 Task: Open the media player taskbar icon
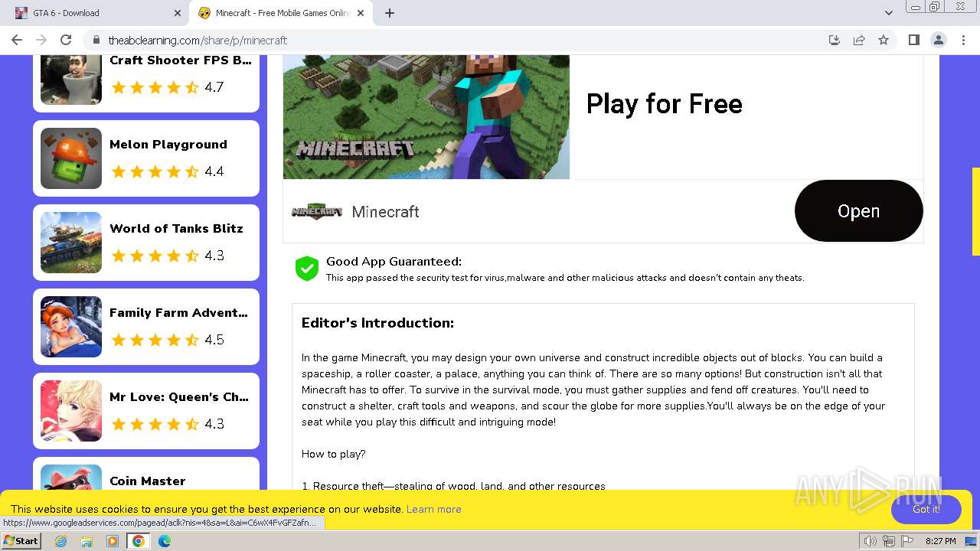tap(113, 541)
